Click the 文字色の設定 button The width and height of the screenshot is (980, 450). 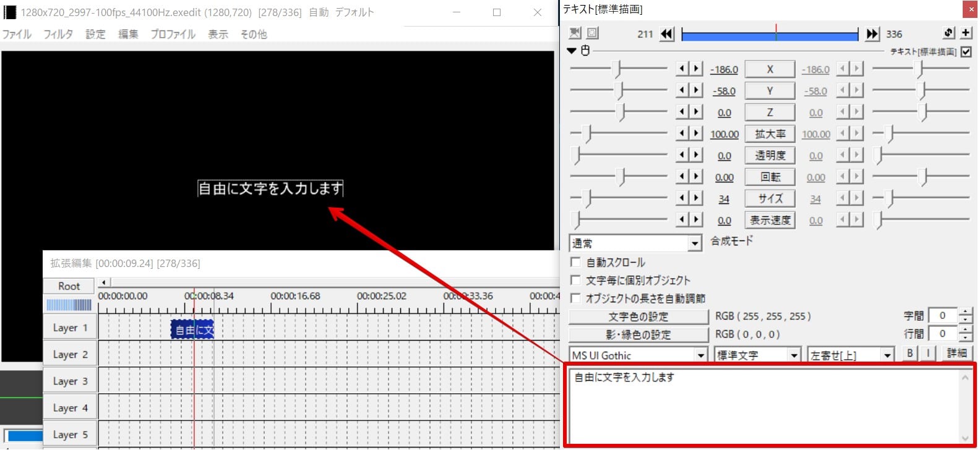coord(638,316)
